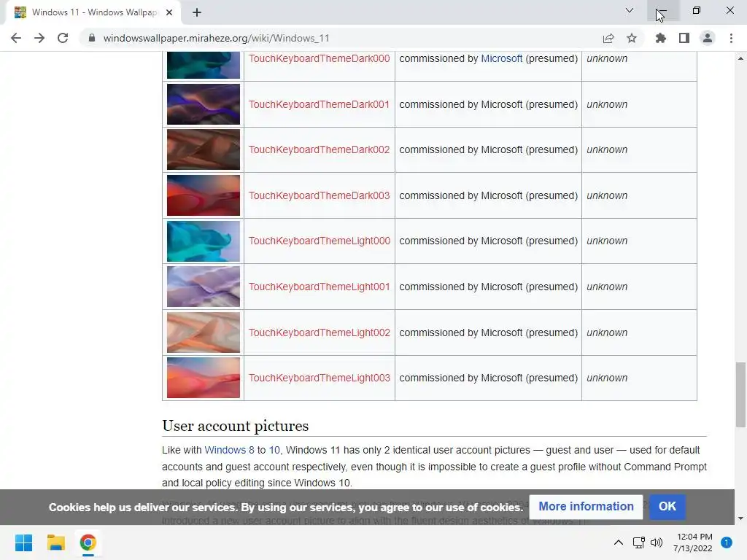This screenshot has width=747, height=560.
Task: Open TouchKeyboardThemeDark000 link
Action: pyautogui.click(x=320, y=58)
